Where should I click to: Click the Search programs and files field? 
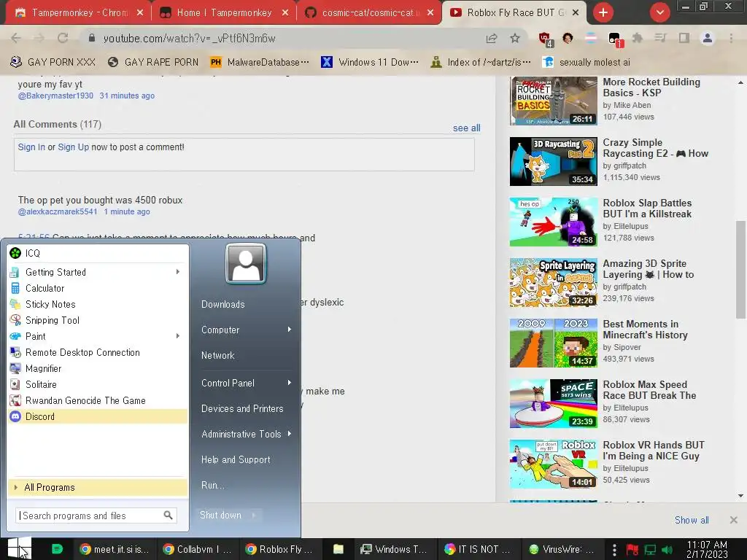pyautogui.click(x=96, y=516)
